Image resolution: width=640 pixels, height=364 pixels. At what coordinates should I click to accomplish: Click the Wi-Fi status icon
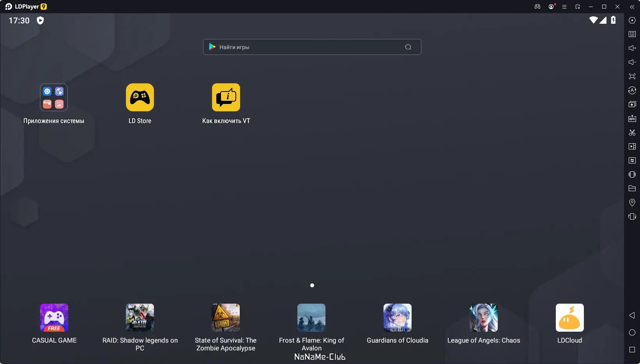pyautogui.click(x=593, y=20)
